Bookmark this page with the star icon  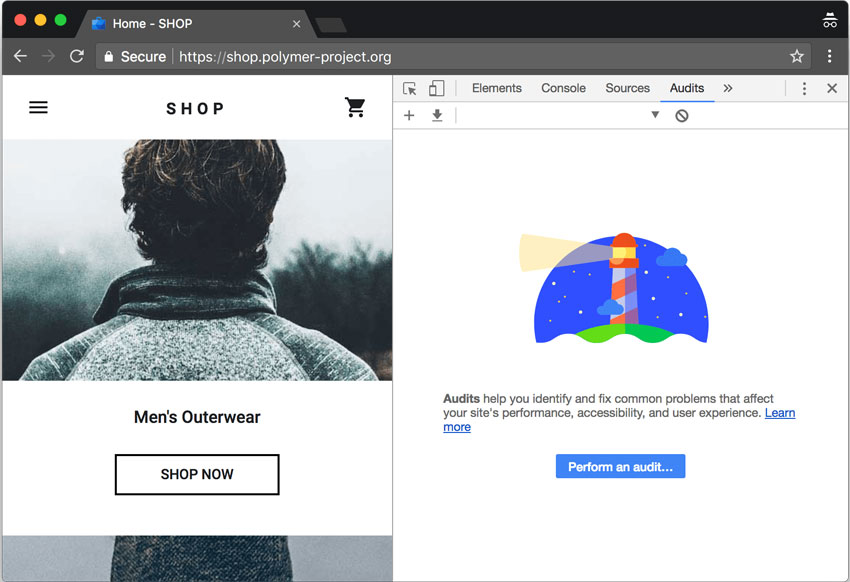796,57
